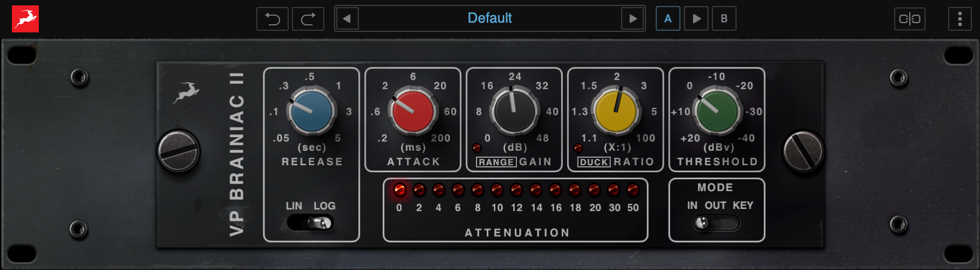The width and height of the screenshot is (980, 270).
Task: Select preset slot A
Action: [668, 19]
